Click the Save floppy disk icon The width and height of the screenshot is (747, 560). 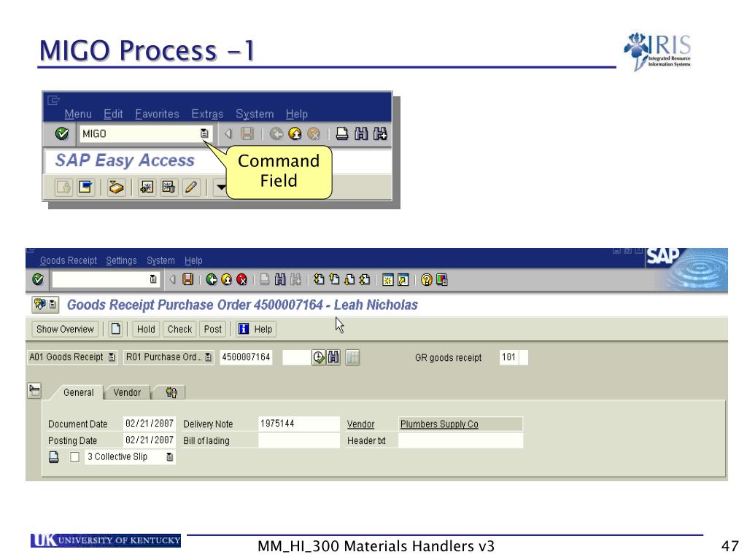point(188,279)
